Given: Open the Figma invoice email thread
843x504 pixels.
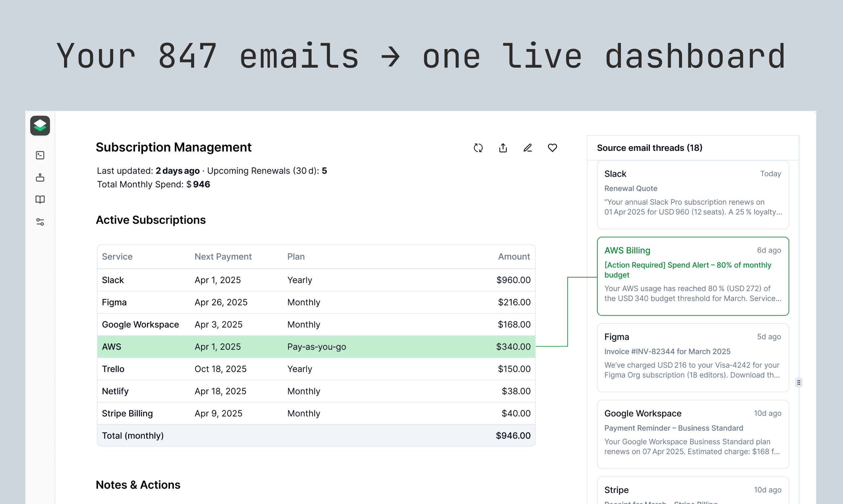Looking at the screenshot, I should coord(692,357).
